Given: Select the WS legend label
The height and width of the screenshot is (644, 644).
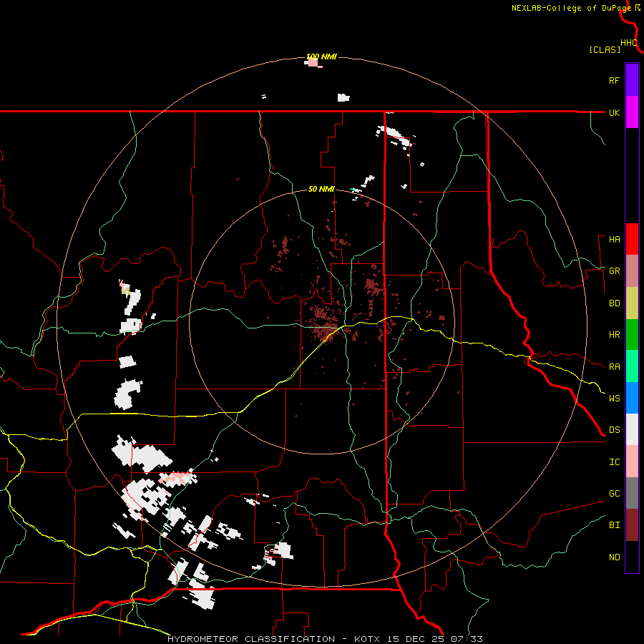Looking at the screenshot, I should 615,399.
